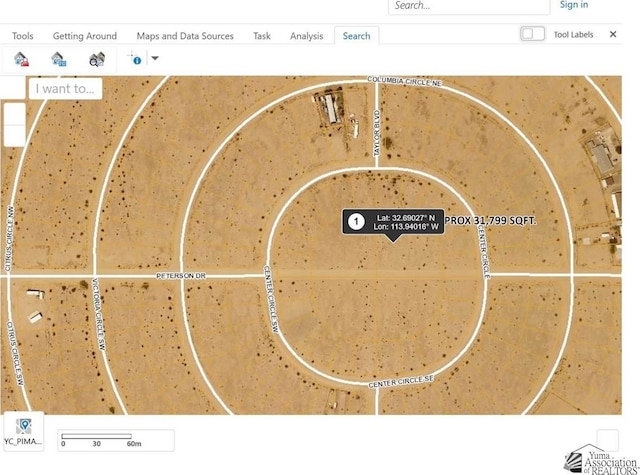The image size is (640, 475).
Task: Click the CENTER CIRCLE SE label
Action: (x=401, y=382)
